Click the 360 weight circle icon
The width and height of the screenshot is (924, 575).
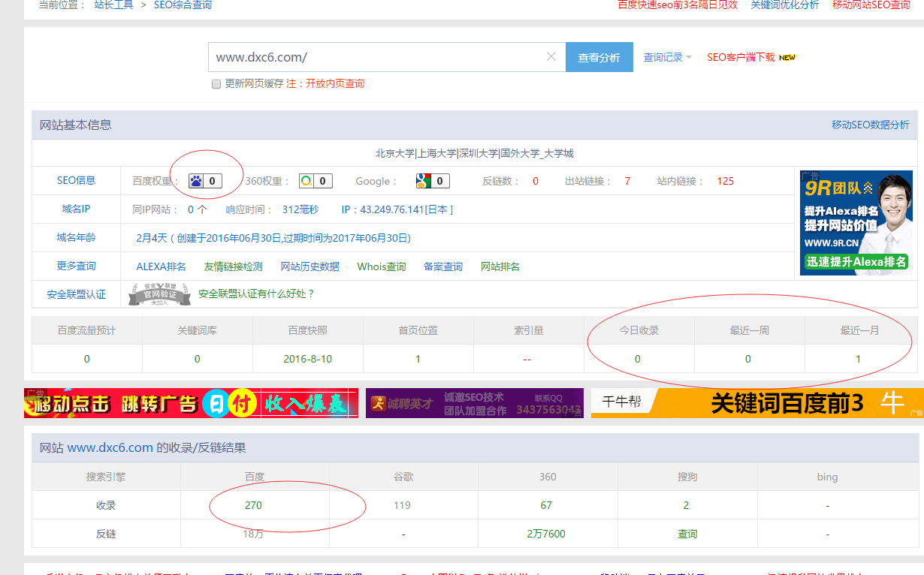306,181
